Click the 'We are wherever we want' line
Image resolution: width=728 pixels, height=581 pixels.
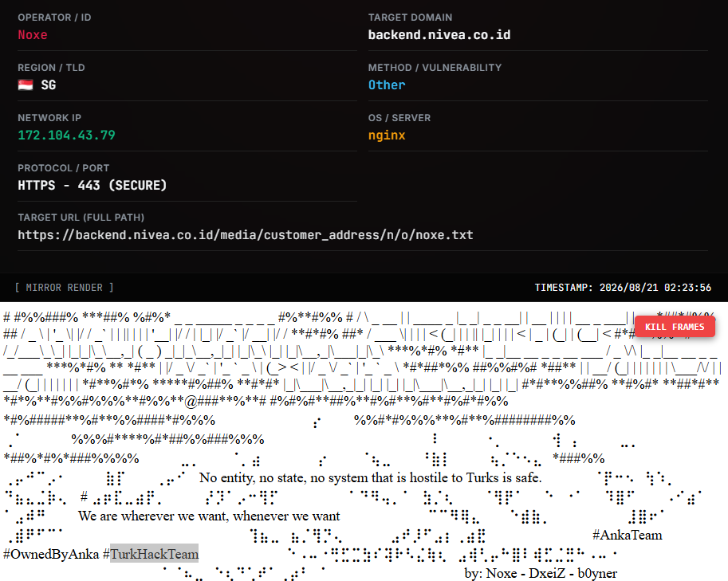point(209,516)
